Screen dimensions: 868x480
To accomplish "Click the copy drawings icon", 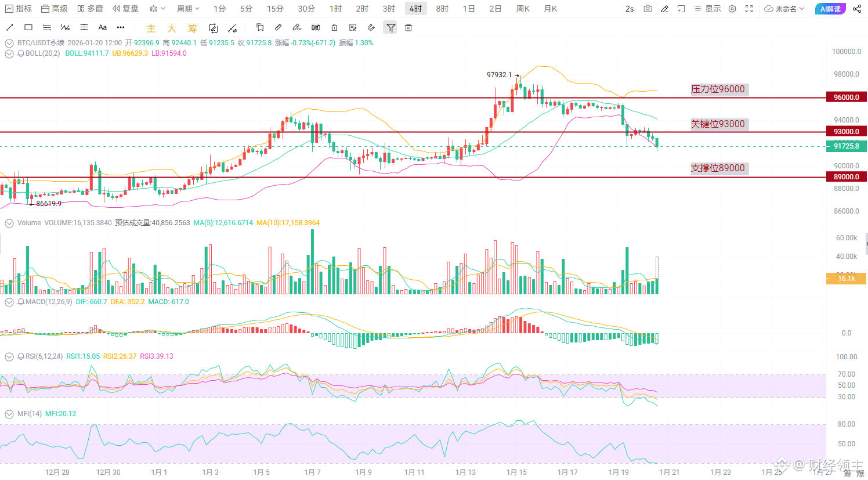I will (260, 27).
